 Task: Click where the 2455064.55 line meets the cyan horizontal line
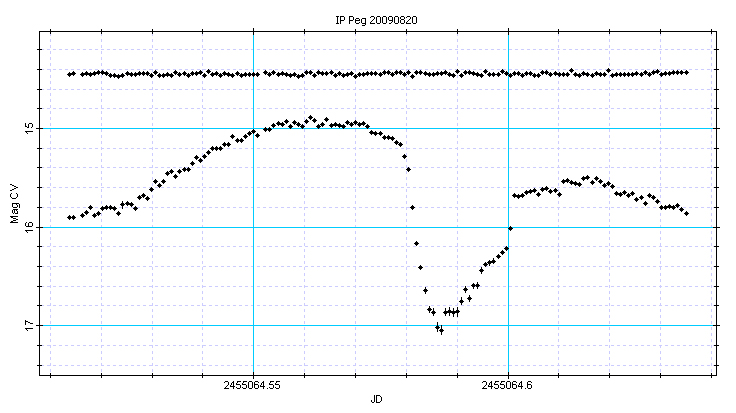253,128
